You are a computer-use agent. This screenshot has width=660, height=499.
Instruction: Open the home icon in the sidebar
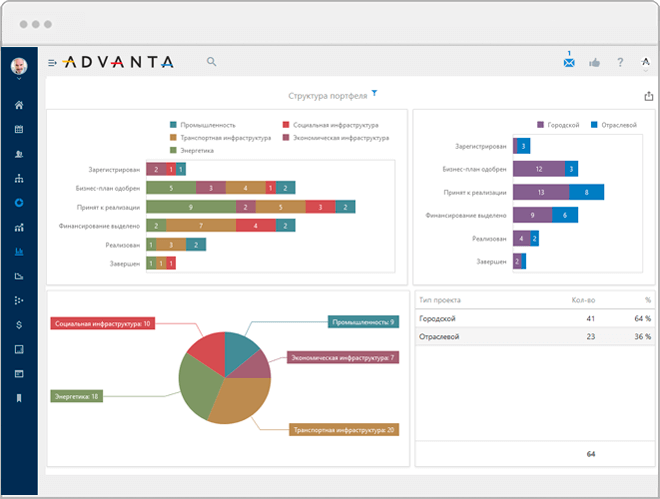pyautogui.click(x=19, y=105)
